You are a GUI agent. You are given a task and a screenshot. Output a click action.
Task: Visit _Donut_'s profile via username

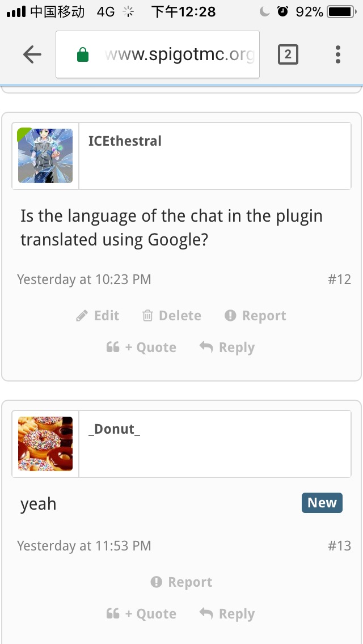(x=114, y=429)
